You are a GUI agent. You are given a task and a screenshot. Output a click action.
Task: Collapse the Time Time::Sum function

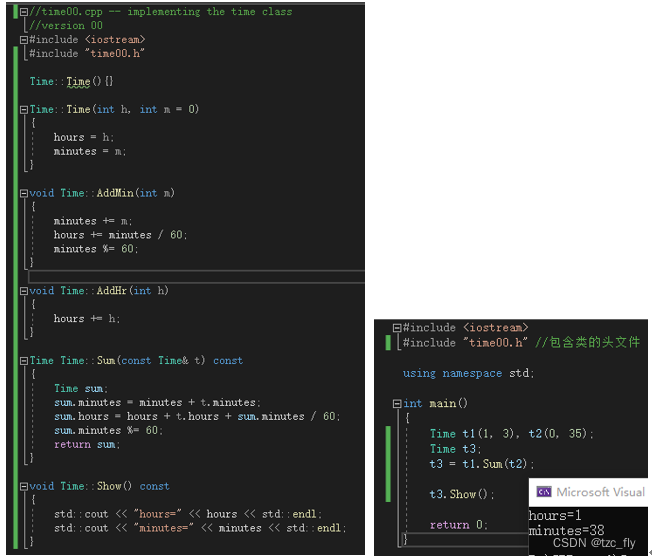[24, 361]
